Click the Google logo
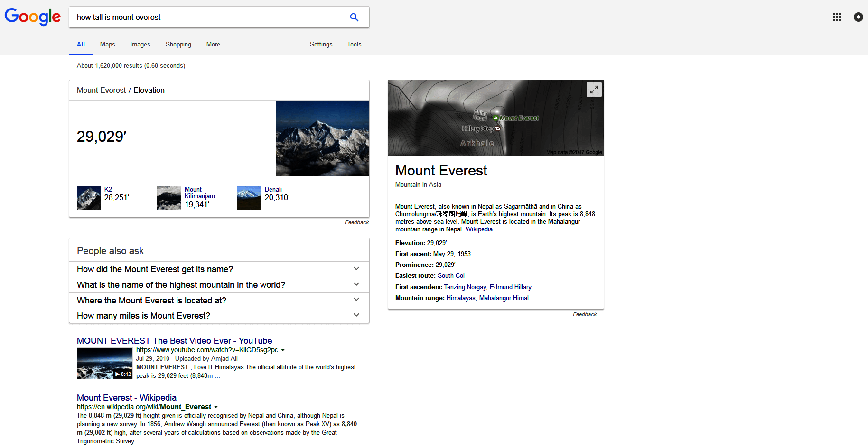Image resolution: width=868 pixels, height=448 pixels. pos(32,17)
